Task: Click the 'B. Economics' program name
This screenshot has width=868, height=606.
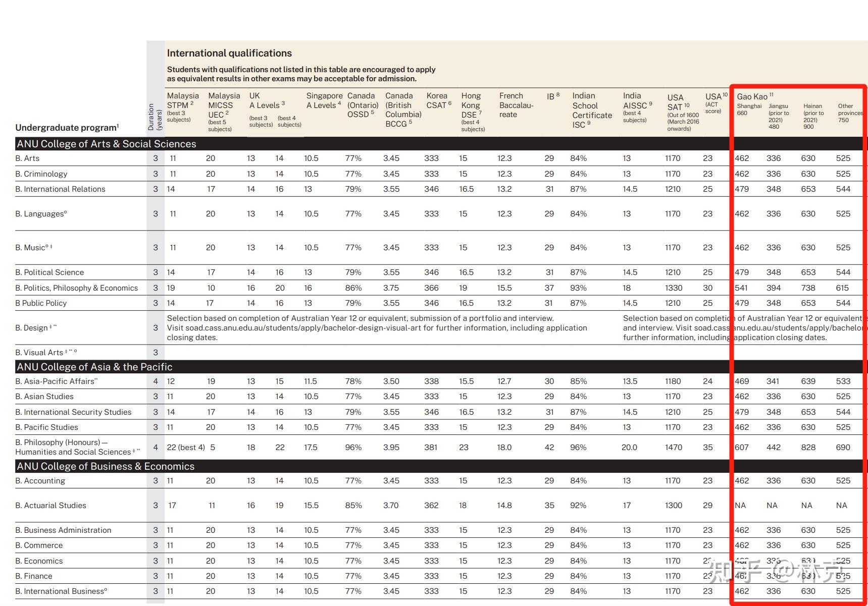Action: tap(39, 561)
